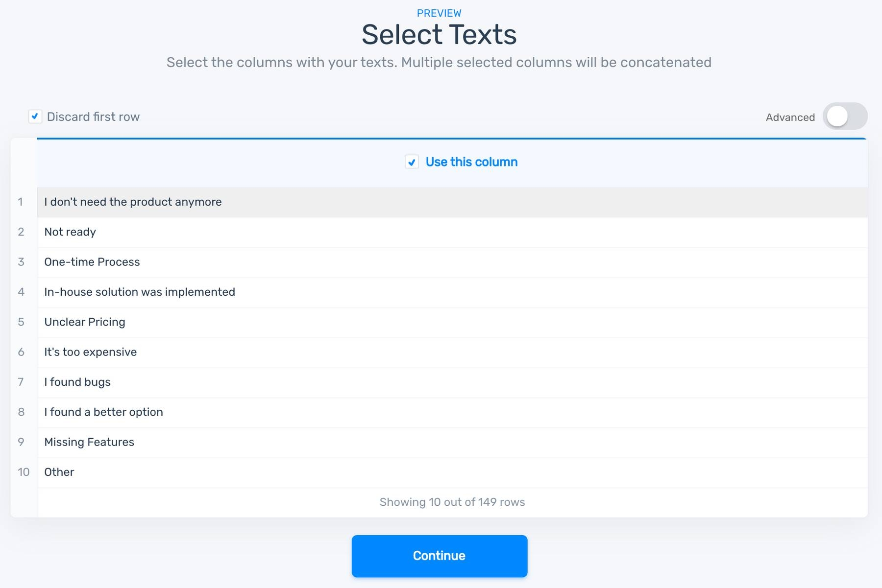Uncheck the Discard first row checkbox

coord(35,117)
